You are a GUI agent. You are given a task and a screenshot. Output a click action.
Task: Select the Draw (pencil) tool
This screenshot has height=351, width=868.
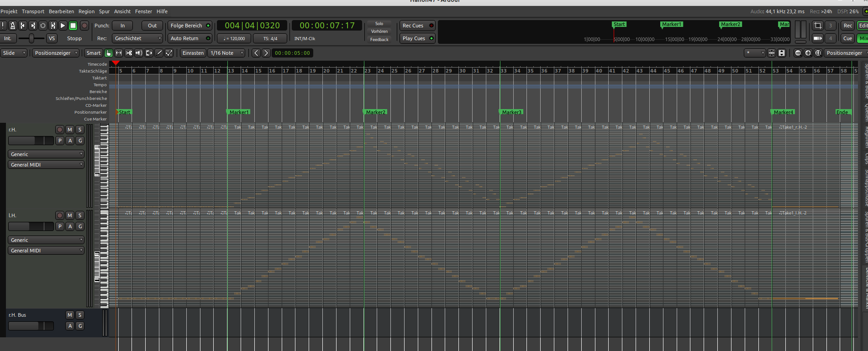point(159,53)
